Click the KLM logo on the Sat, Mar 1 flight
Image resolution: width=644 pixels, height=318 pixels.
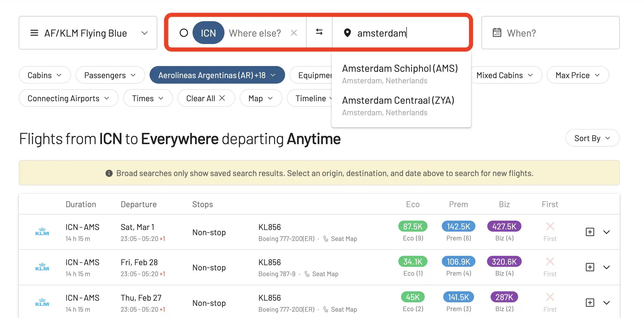42,232
